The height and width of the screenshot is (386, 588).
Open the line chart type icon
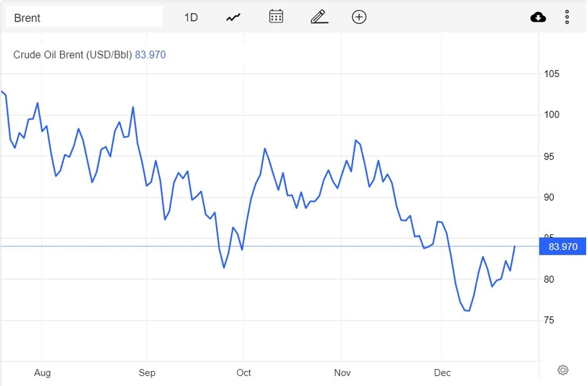pos(233,17)
